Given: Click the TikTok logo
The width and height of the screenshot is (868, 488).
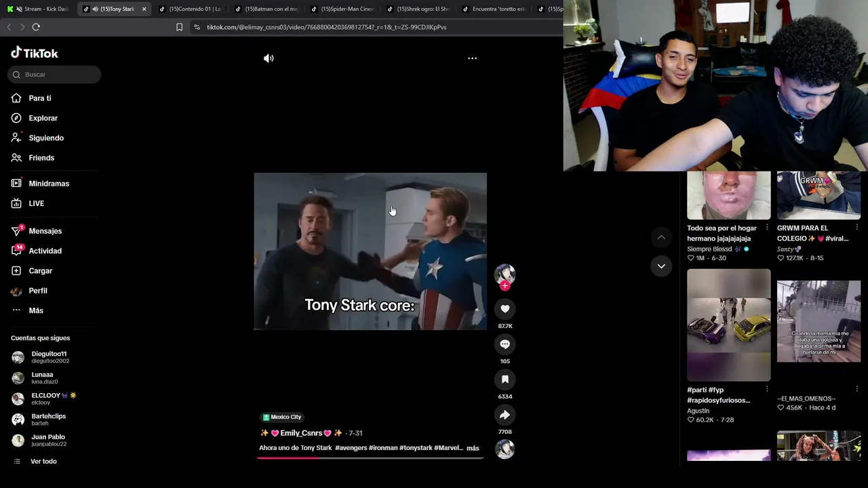Looking at the screenshot, I should point(35,53).
